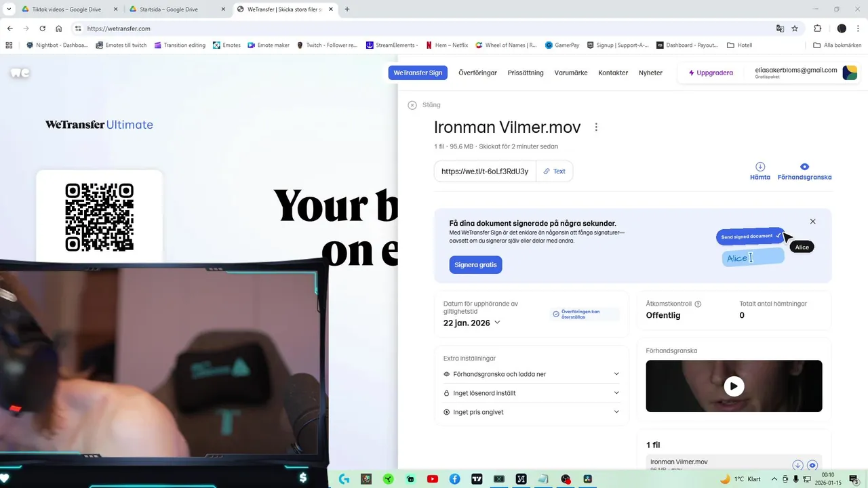Viewport: 868px width, 488px height.
Task: Open the Nightbot Dashboard bookmark
Action: pos(57,45)
